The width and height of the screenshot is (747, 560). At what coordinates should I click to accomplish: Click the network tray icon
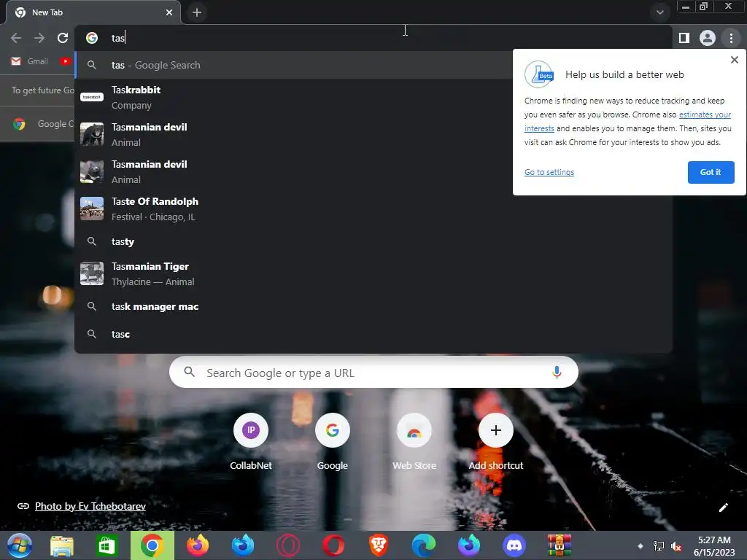[659, 546]
